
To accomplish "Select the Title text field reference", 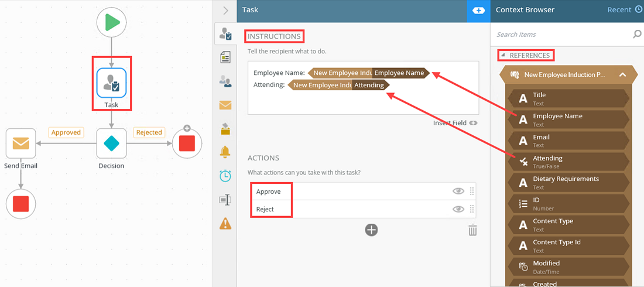I will click(x=568, y=98).
